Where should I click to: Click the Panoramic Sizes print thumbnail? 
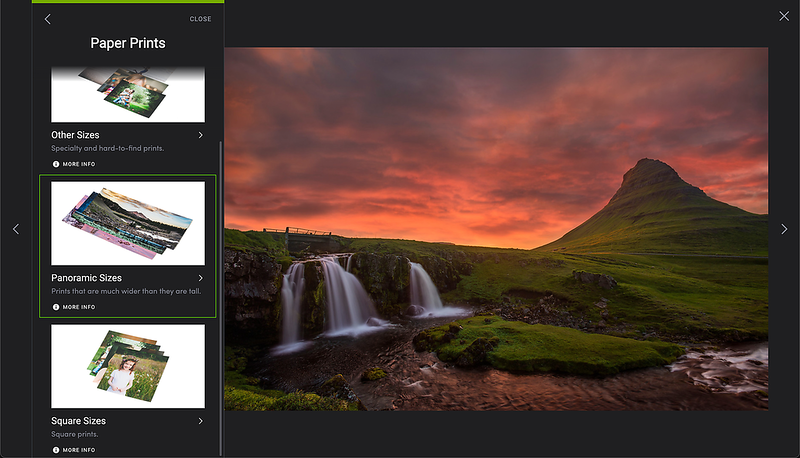128,223
